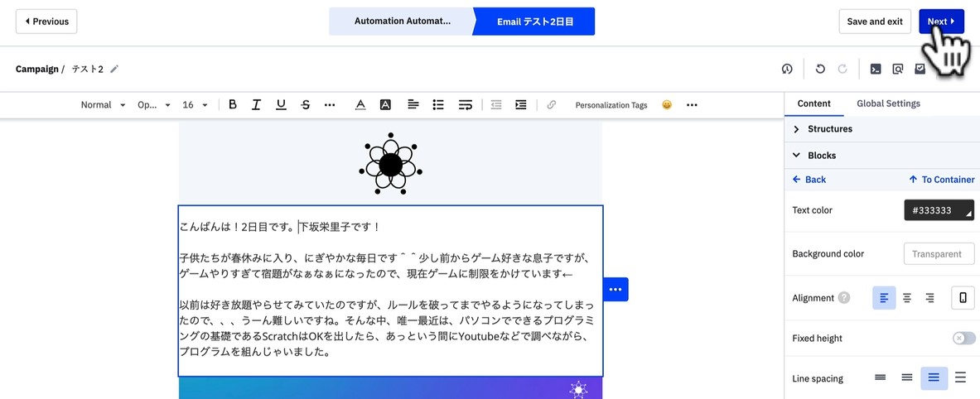The width and height of the screenshot is (980, 399).
Task: Choose the widest line spacing
Action: click(x=961, y=377)
